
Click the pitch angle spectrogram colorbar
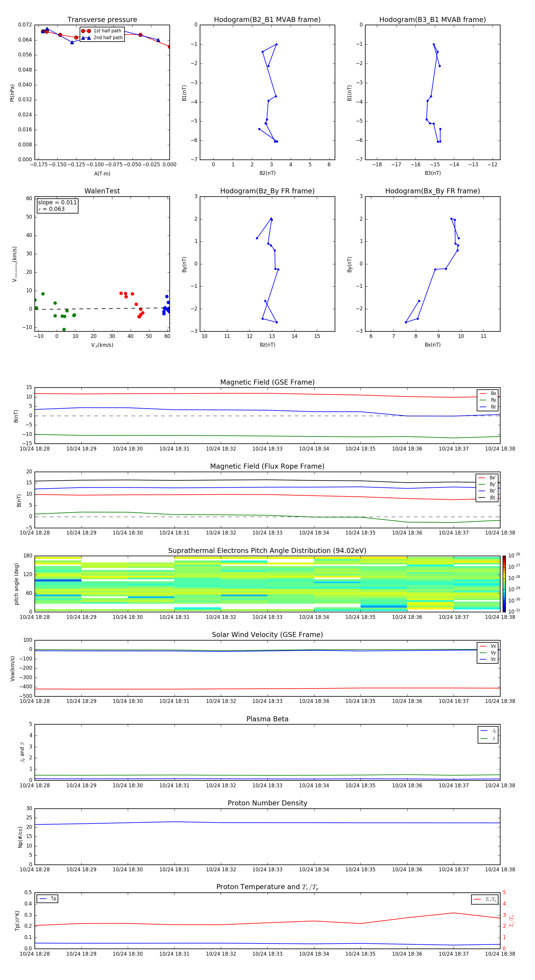click(504, 584)
